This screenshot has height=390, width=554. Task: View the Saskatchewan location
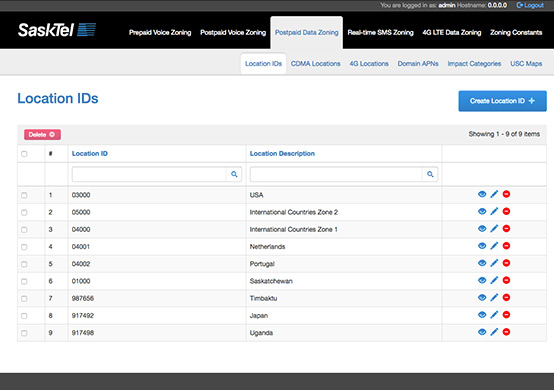482,280
